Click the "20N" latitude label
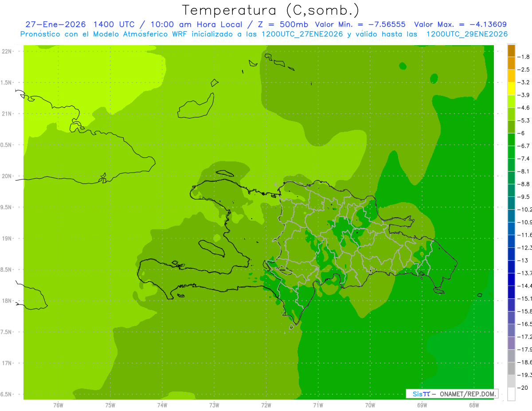 pos(6,176)
